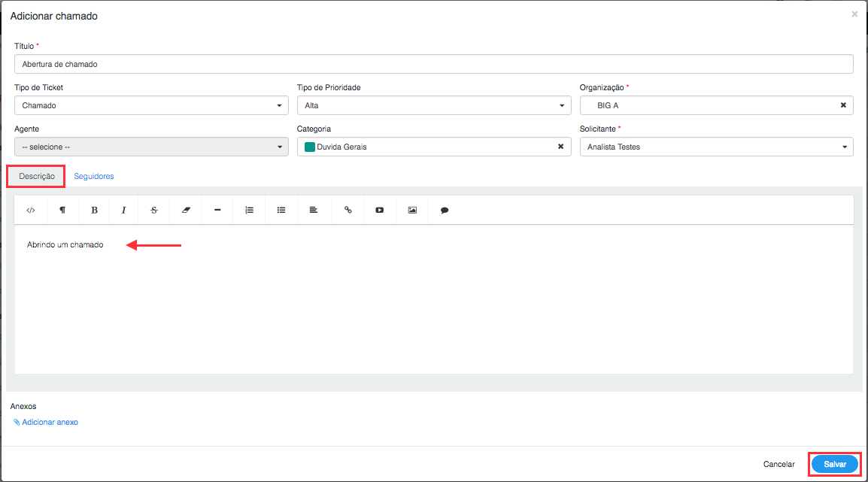The image size is (868, 482).
Task: Open Tipo de Ticket dropdown
Action: coord(151,105)
